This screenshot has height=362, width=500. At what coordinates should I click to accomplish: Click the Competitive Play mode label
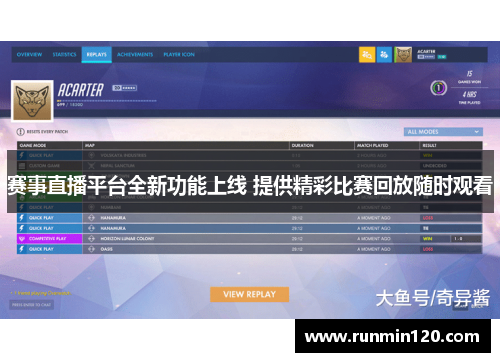click(x=48, y=239)
